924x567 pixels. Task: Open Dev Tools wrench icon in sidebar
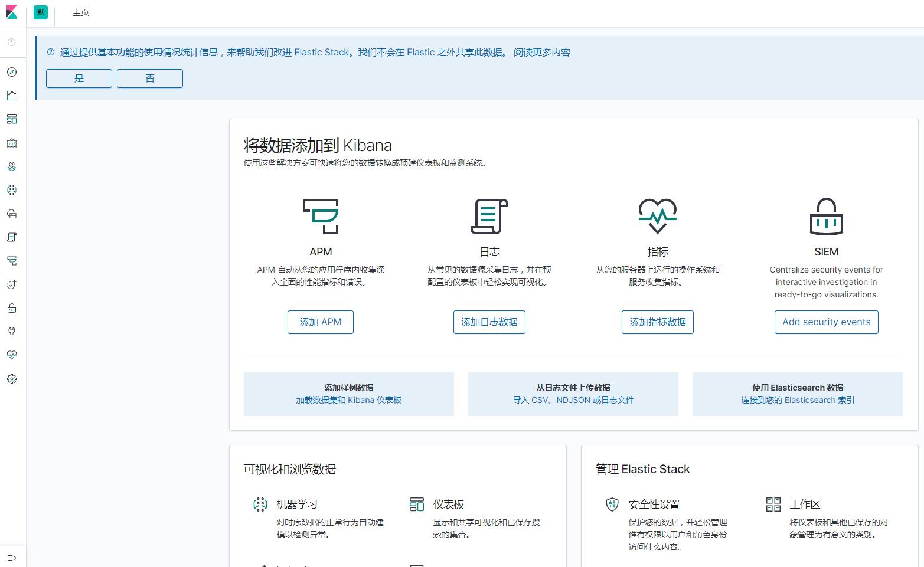pos(12,332)
